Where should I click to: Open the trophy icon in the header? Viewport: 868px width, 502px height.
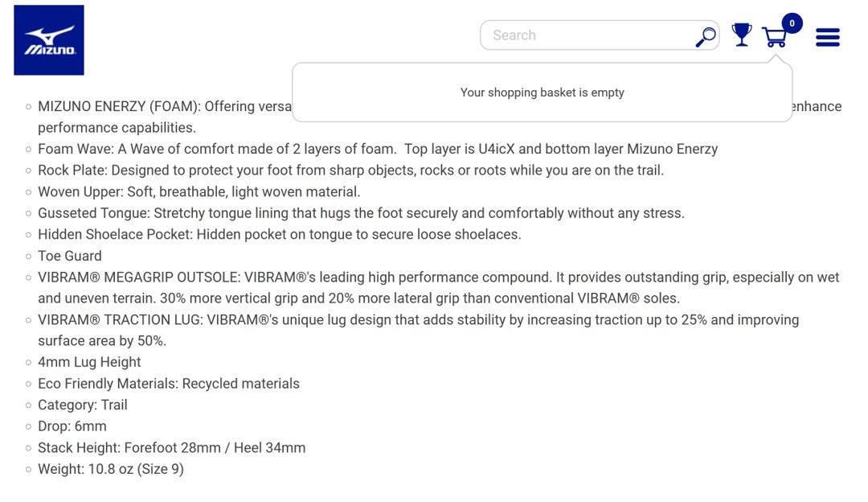(741, 35)
